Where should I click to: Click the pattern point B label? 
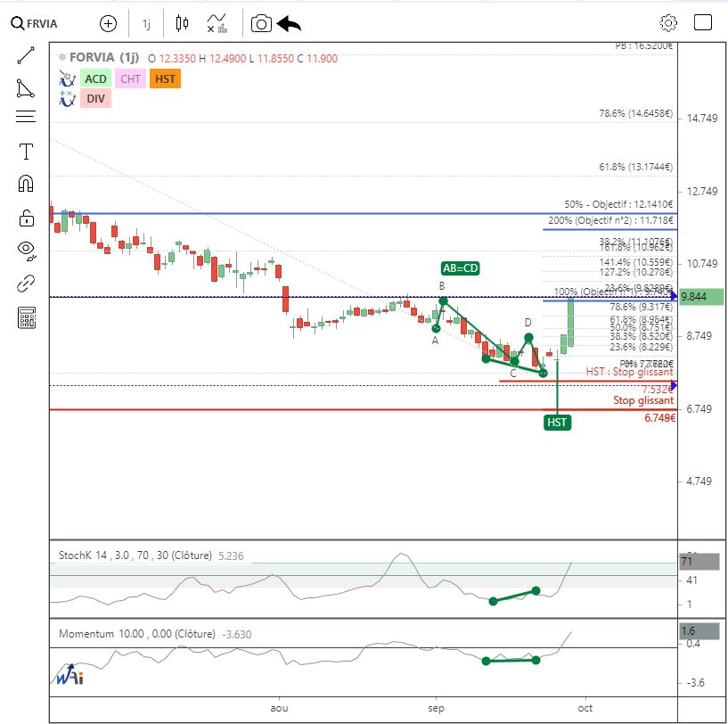click(442, 286)
